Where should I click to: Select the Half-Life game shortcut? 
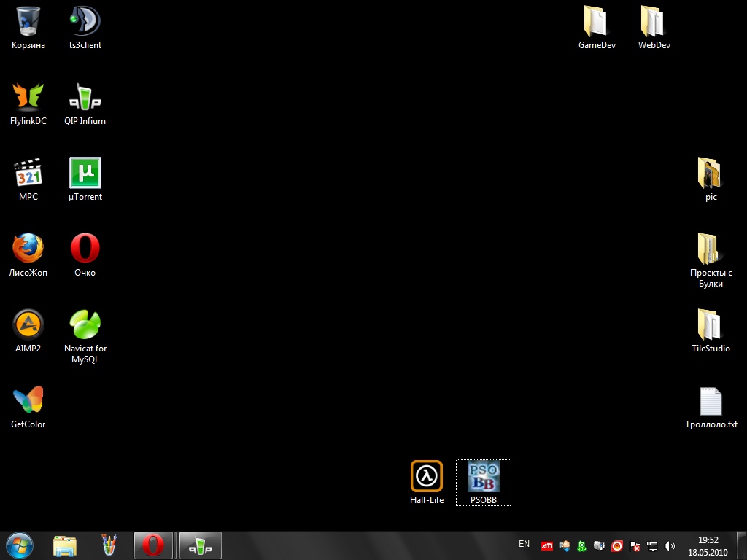(x=427, y=477)
